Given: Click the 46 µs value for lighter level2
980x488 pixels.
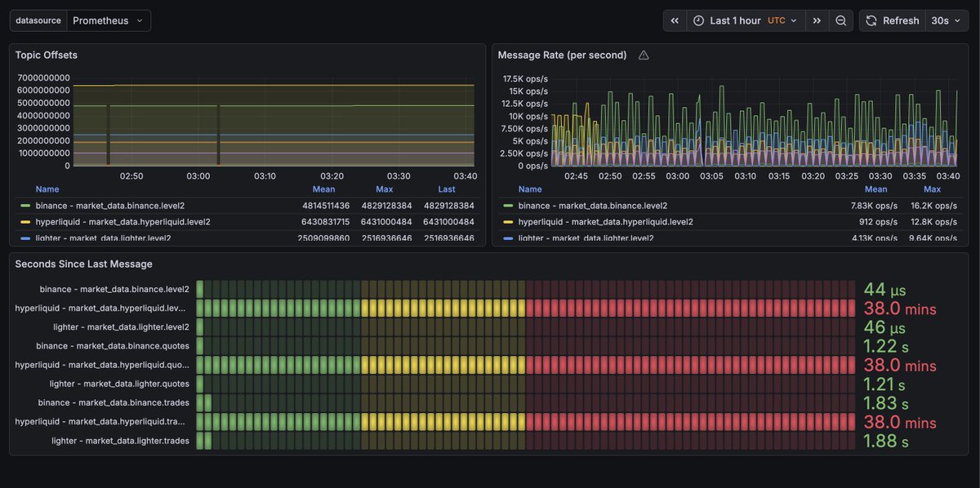Looking at the screenshot, I should tap(885, 327).
